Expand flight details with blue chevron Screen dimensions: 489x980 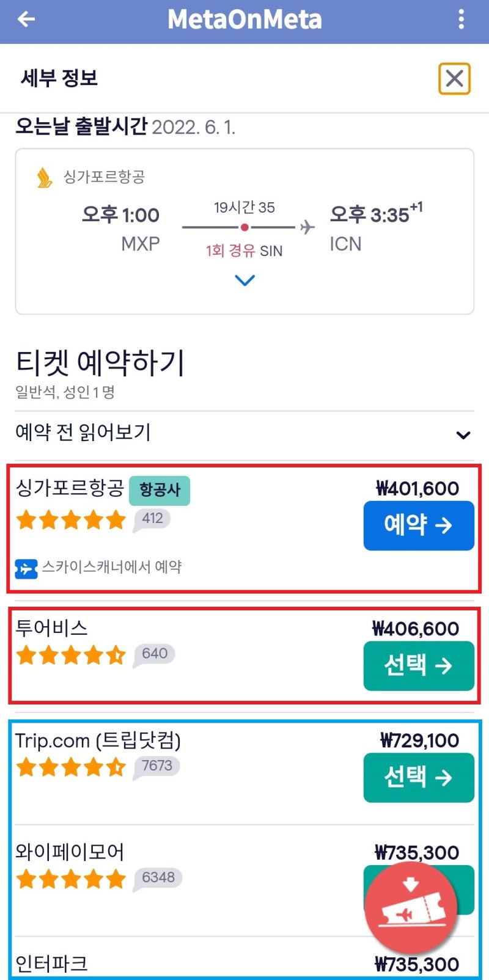[244, 280]
